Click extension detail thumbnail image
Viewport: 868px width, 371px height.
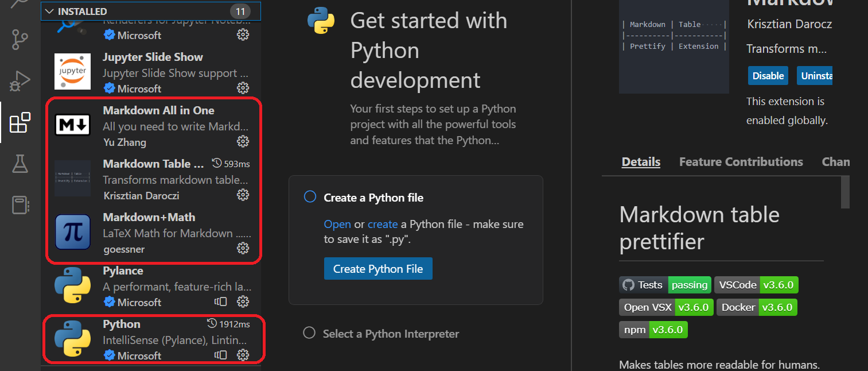[x=674, y=47]
